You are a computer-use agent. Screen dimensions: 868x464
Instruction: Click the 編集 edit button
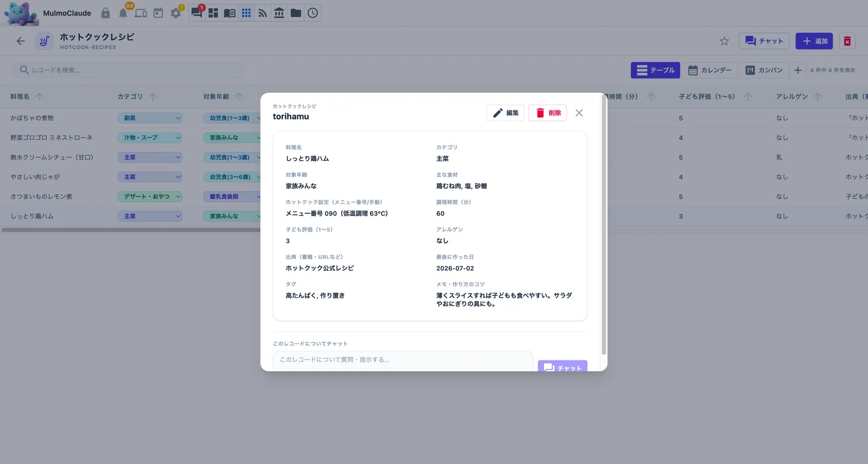point(505,113)
